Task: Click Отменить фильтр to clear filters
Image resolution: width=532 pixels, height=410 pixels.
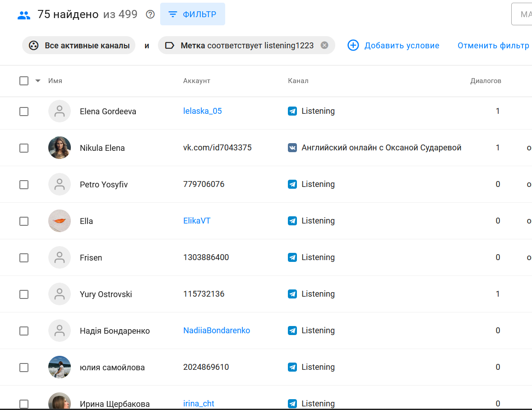Action: click(493, 45)
